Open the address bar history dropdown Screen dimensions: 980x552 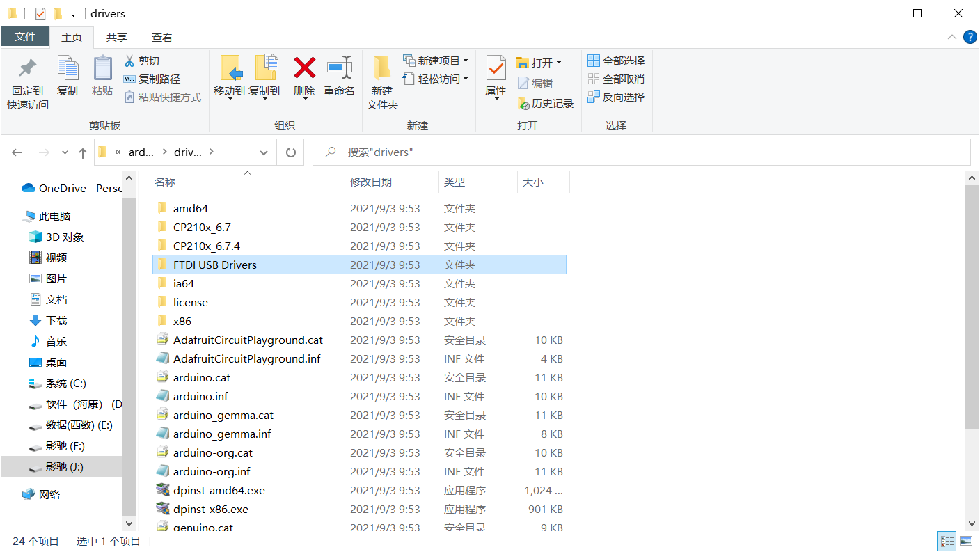click(263, 152)
